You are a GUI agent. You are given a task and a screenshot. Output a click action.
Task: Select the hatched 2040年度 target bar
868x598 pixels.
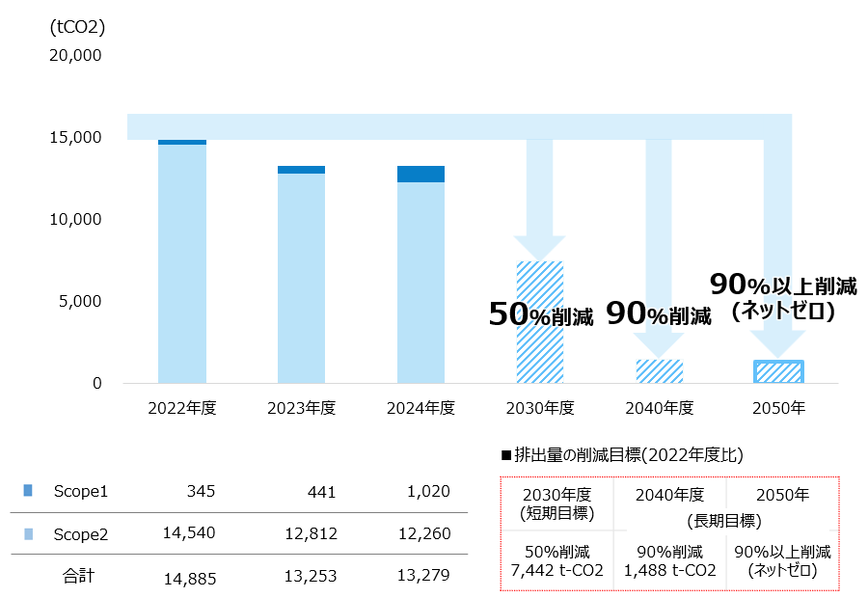(x=660, y=371)
